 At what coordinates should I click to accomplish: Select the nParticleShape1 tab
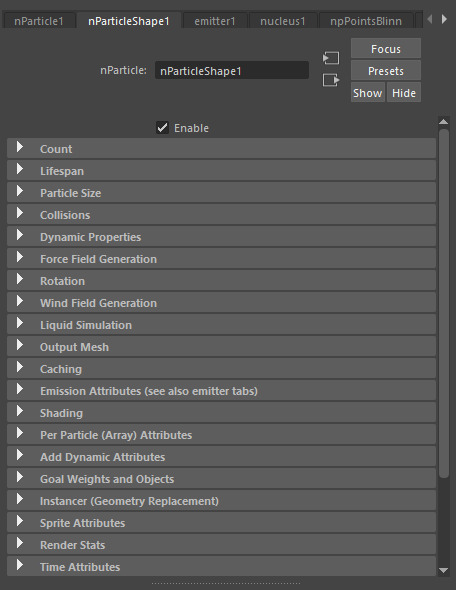pos(129,21)
